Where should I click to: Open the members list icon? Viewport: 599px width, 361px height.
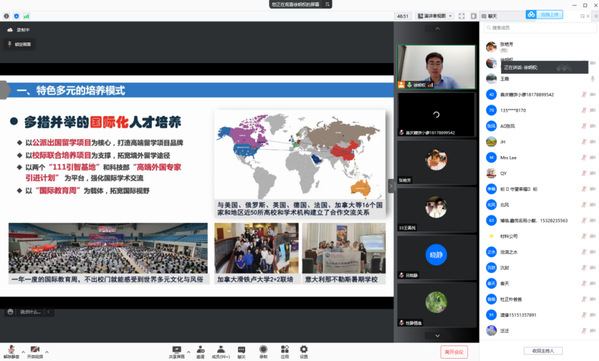click(221, 352)
